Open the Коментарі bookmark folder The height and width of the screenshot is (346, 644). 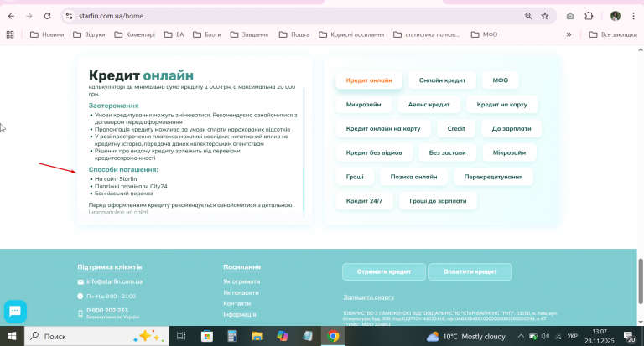click(135, 34)
